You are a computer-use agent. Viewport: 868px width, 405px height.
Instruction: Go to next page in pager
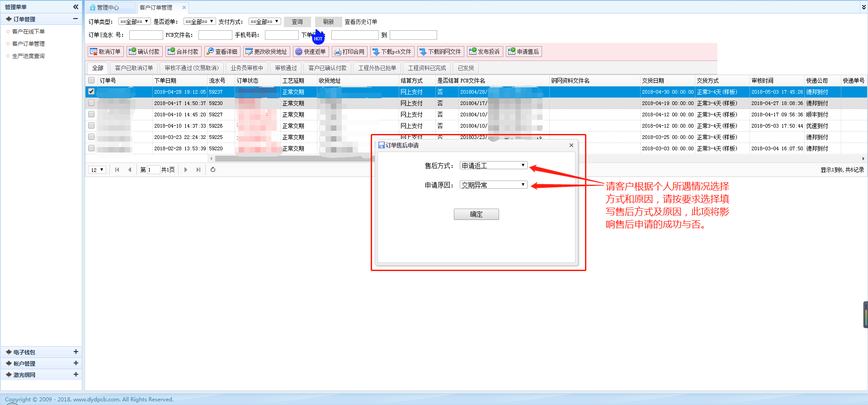pos(186,170)
